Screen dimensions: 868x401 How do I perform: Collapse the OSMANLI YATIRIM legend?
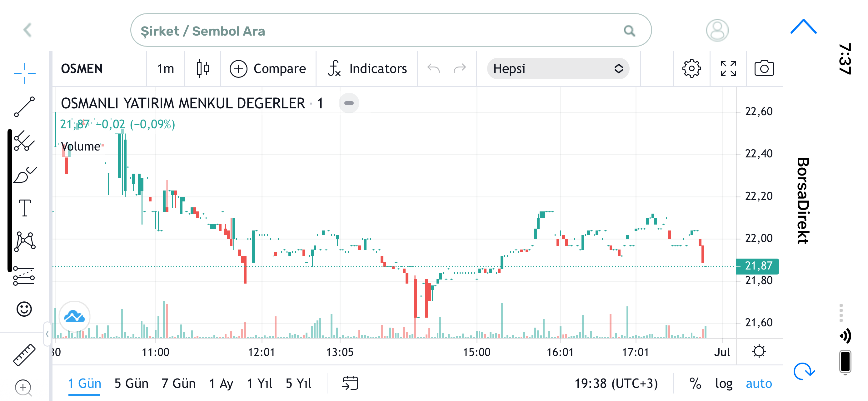[349, 103]
